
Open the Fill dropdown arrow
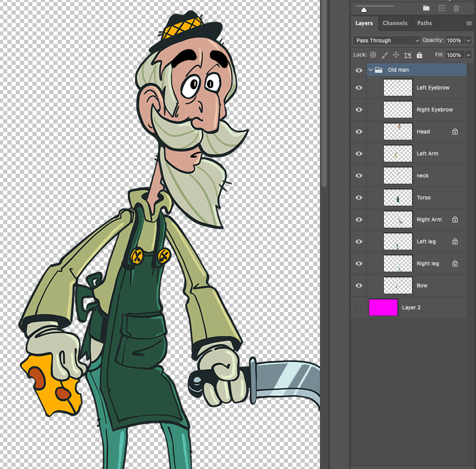coord(469,55)
